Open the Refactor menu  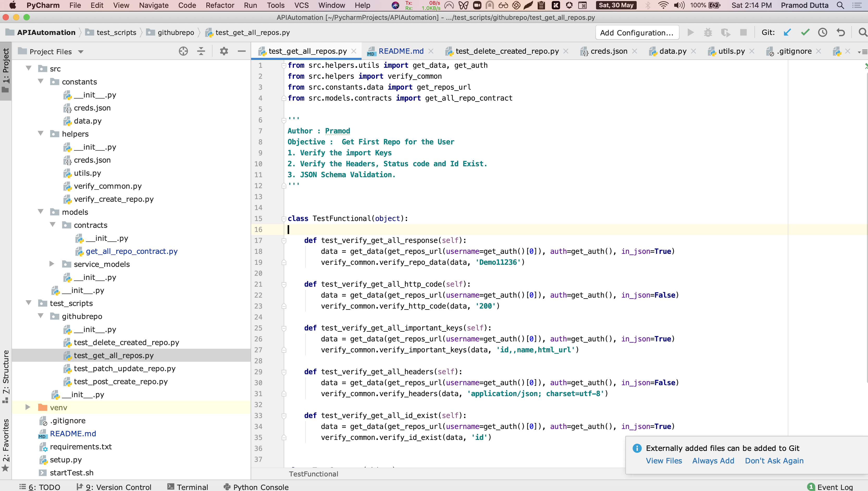pos(220,5)
